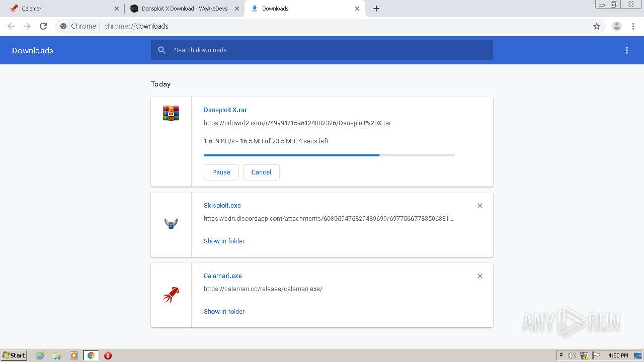The image size is (644, 362).
Task: Click the Show desktop button in taskbar
Action: tap(638, 355)
